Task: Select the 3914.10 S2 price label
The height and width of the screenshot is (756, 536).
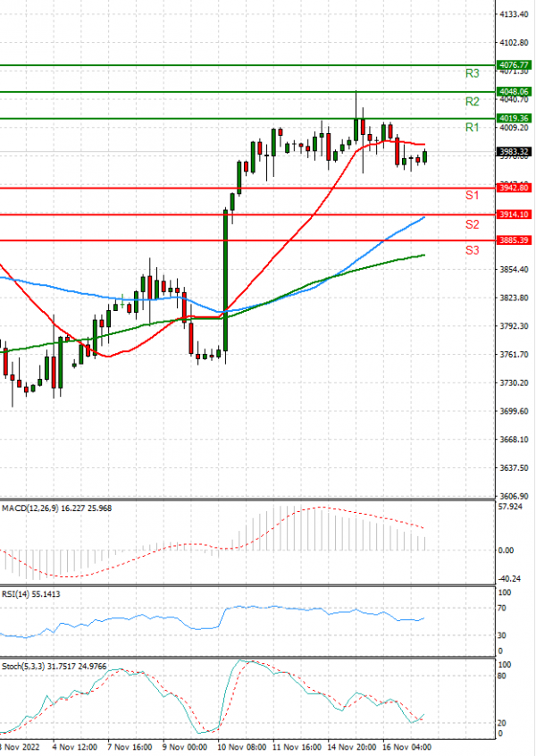Action: click(515, 214)
